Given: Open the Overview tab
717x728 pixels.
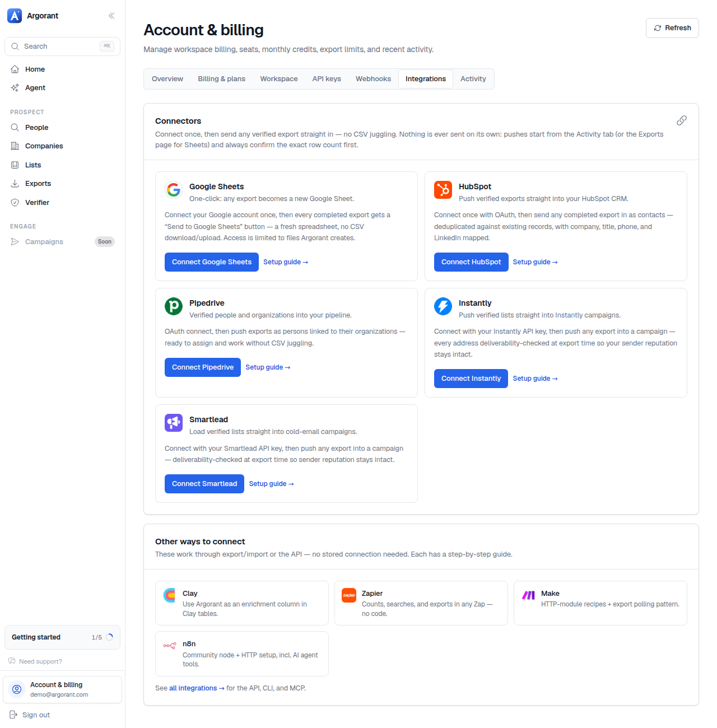Looking at the screenshot, I should point(167,79).
